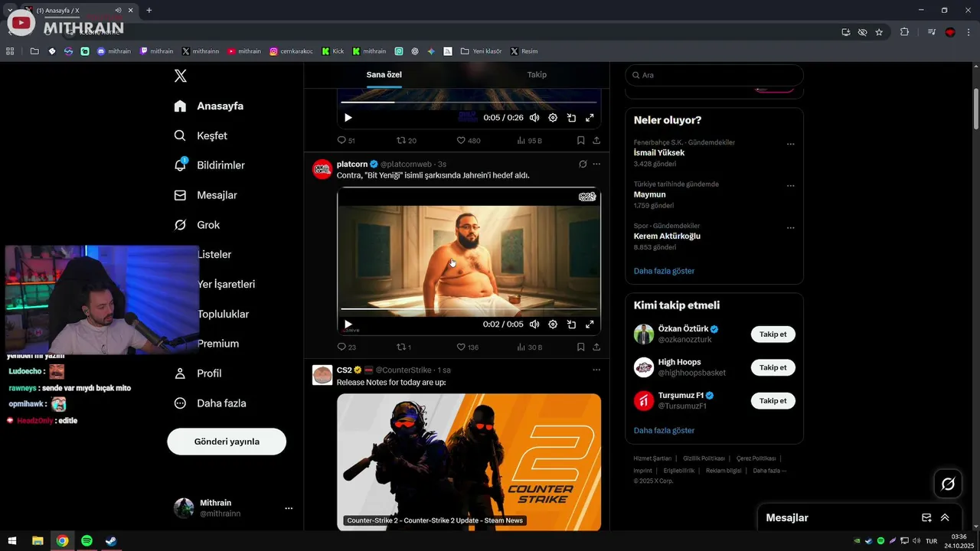Open Spotify from the taskbar
The width and height of the screenshot is (980, 551).
coord(87,541)
